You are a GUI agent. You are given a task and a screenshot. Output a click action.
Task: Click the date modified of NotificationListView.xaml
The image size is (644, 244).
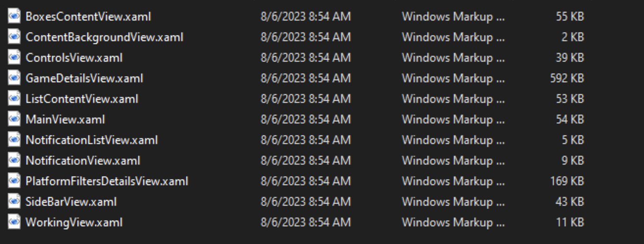coord(306,140)
